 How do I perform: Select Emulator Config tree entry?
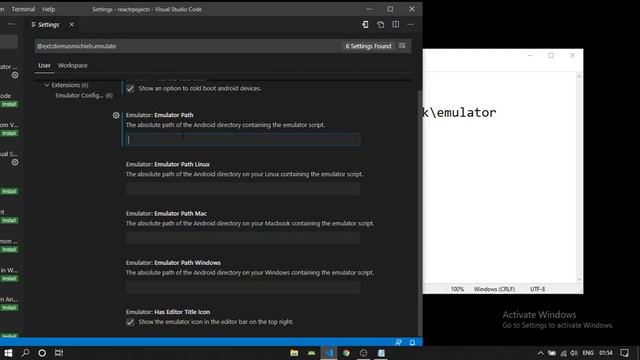click(x=84, y=95)
